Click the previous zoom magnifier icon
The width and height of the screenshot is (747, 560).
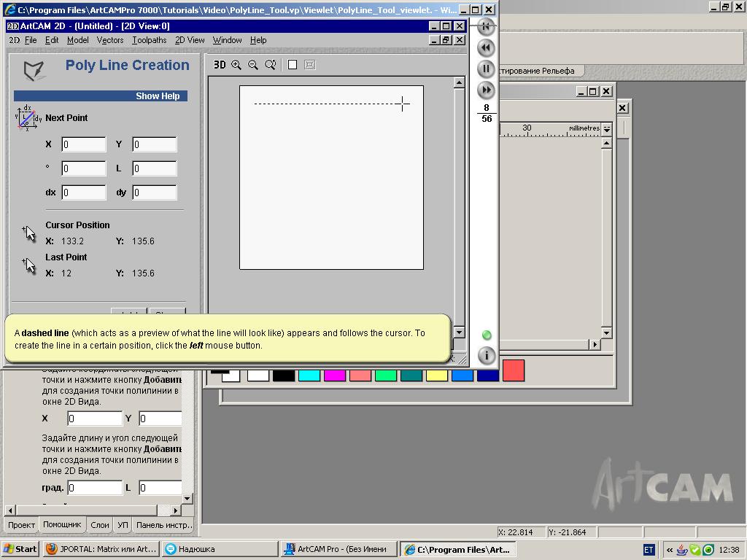click(270, 65)
